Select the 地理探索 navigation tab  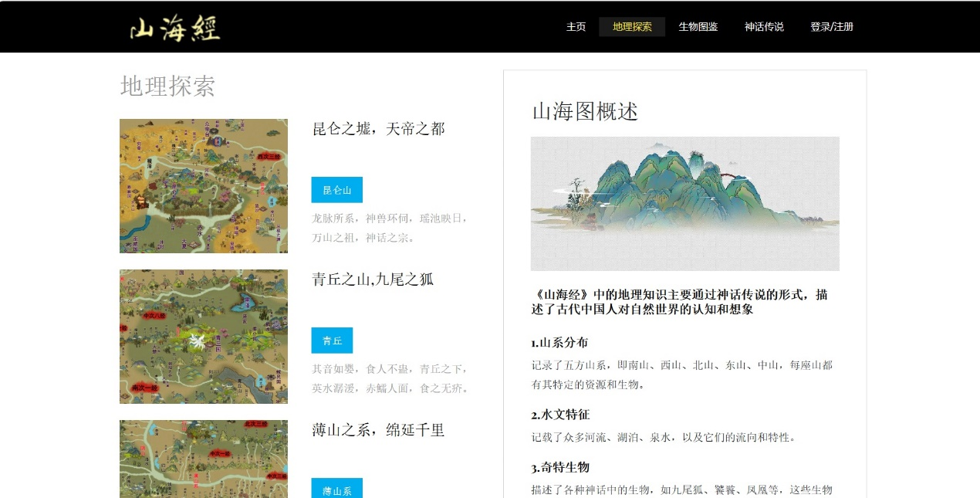(632, 27)
